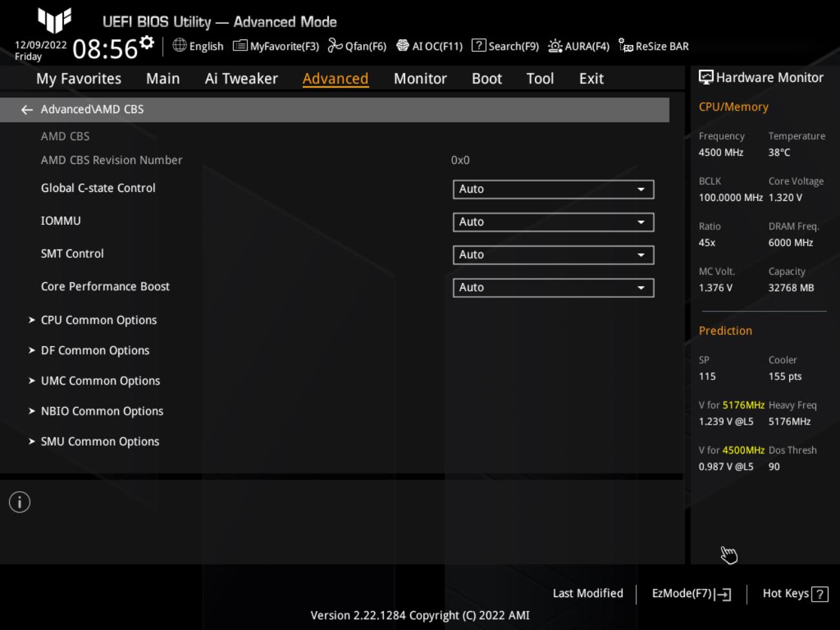Click the Global C-state Control label
840x630 pixels.
pyautogui.click(x=98, y=188)
